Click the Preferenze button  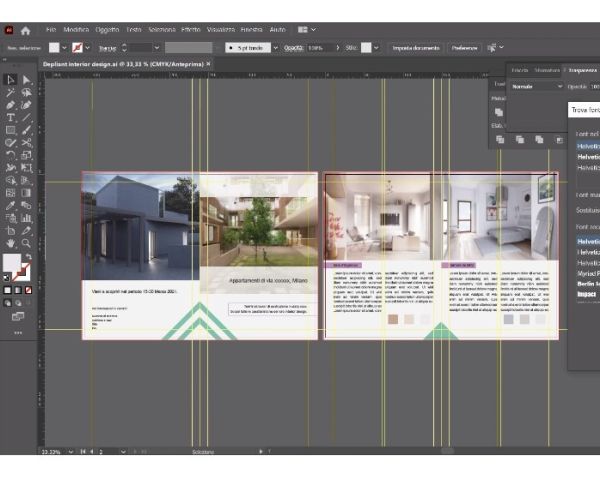click(x=465, y=47)
